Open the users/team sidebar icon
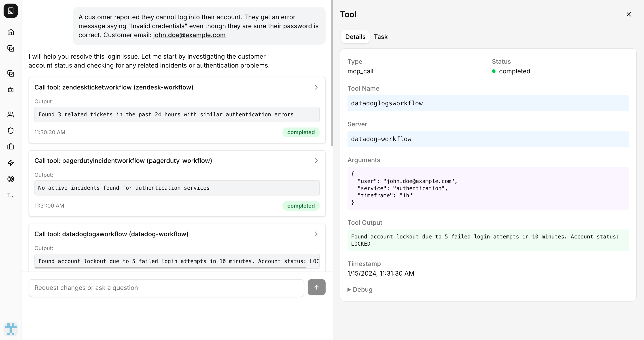Viewport: 644px width, 340px height. click(x=11, y=115)
